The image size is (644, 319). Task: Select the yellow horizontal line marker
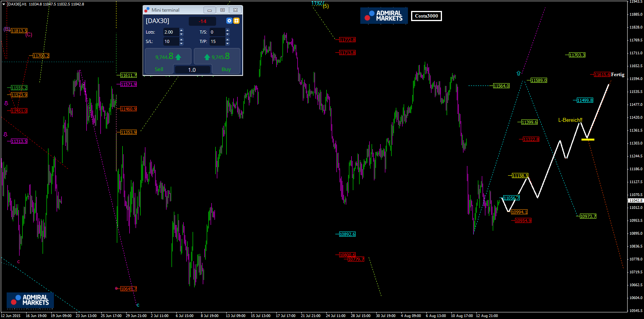pos(588,139)
